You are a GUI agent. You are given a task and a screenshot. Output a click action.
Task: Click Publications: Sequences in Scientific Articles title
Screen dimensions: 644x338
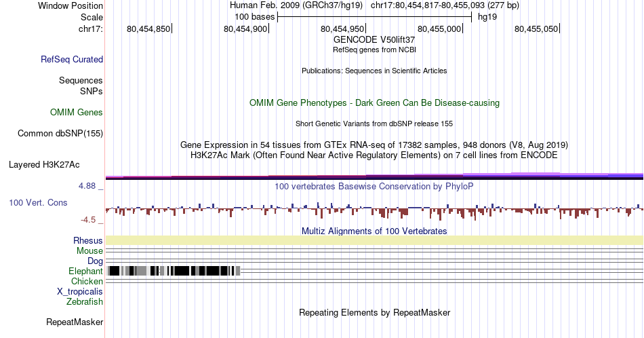click(374, 71)
